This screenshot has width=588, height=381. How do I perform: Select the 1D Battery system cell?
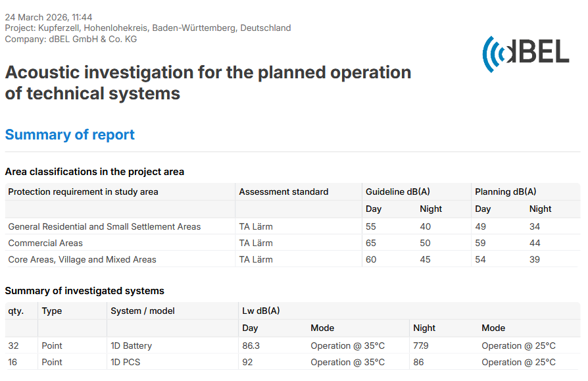(131, 345)
